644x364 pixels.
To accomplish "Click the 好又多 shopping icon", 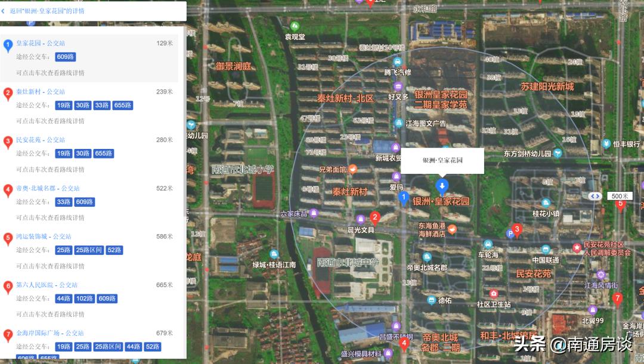I will [398, 86].
